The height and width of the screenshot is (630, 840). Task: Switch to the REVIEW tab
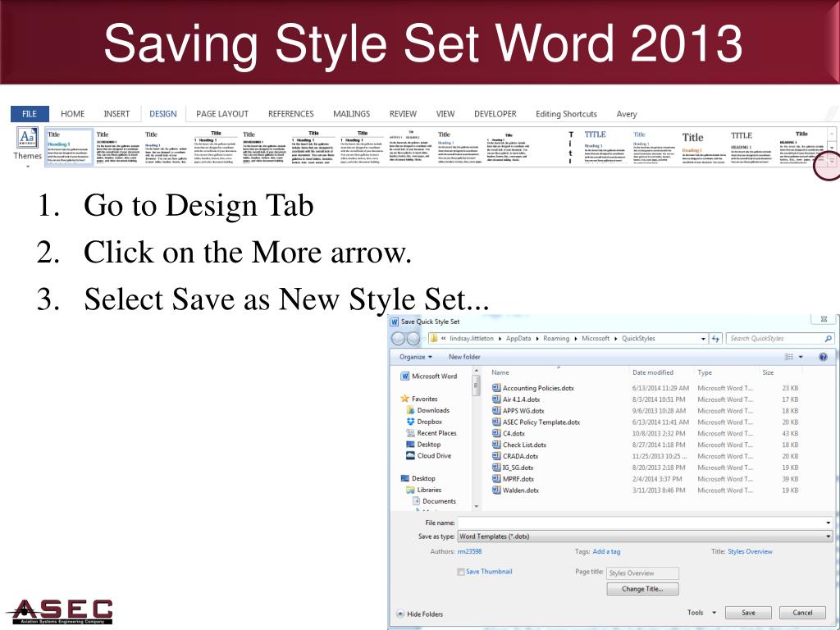(x=403, y=113)
